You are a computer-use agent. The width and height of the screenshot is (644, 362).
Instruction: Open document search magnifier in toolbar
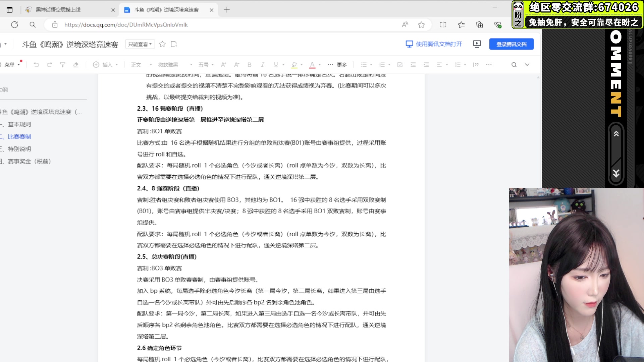514,65
